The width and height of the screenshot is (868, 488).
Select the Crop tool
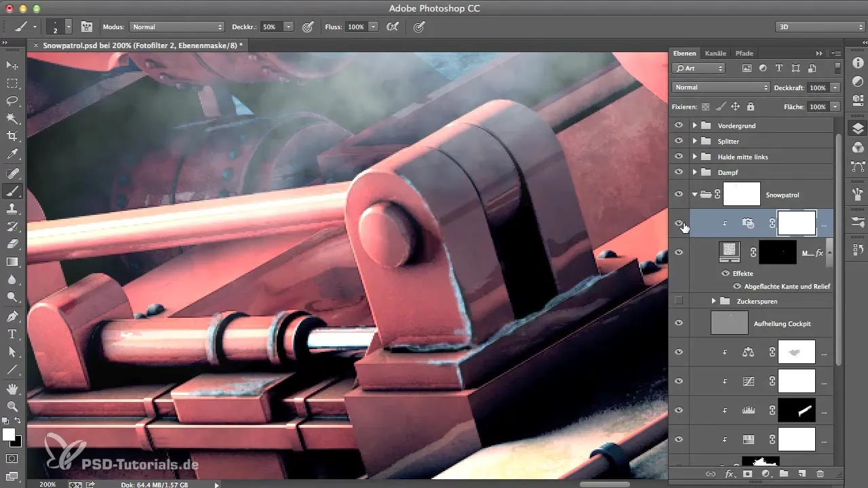(12, 136)
